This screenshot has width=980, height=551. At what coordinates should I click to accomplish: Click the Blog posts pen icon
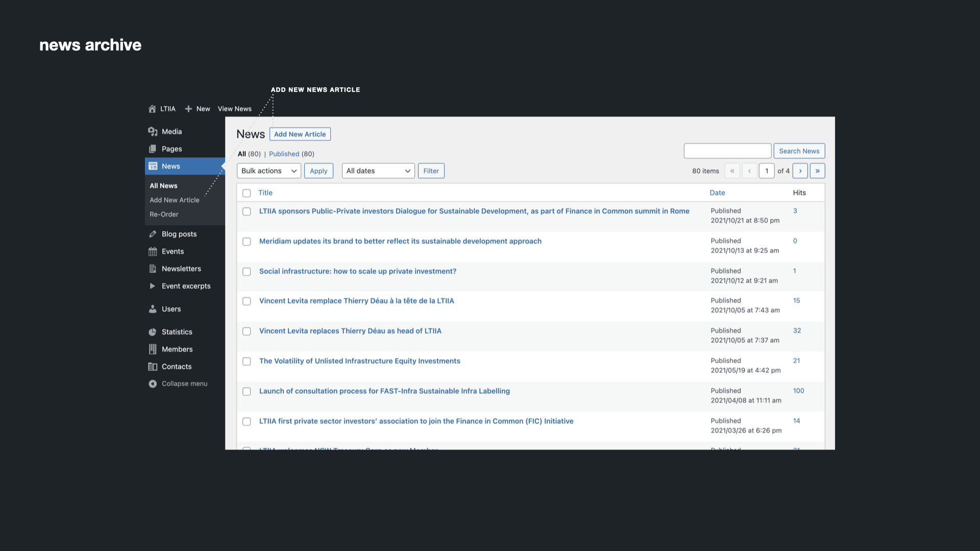pyautogui.click(x=153, y=234)
